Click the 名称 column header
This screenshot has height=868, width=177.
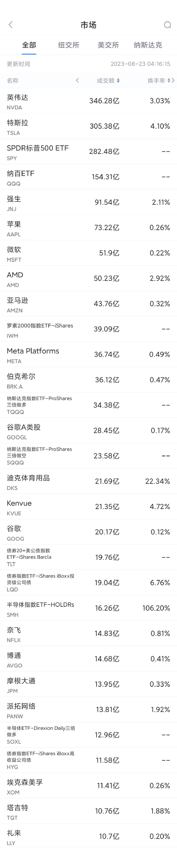coord(13,81)
